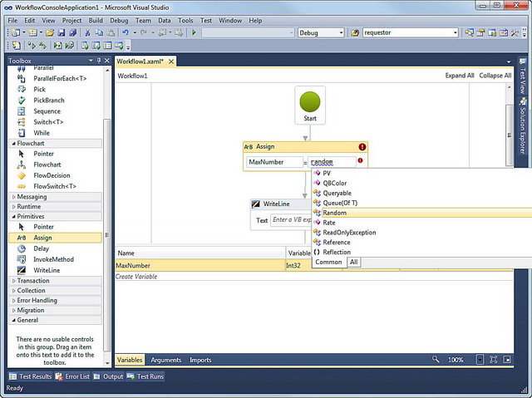532x398 pixels.
Task: Select the WriteLine tool in Toolbox
Action: pos(56,270)
